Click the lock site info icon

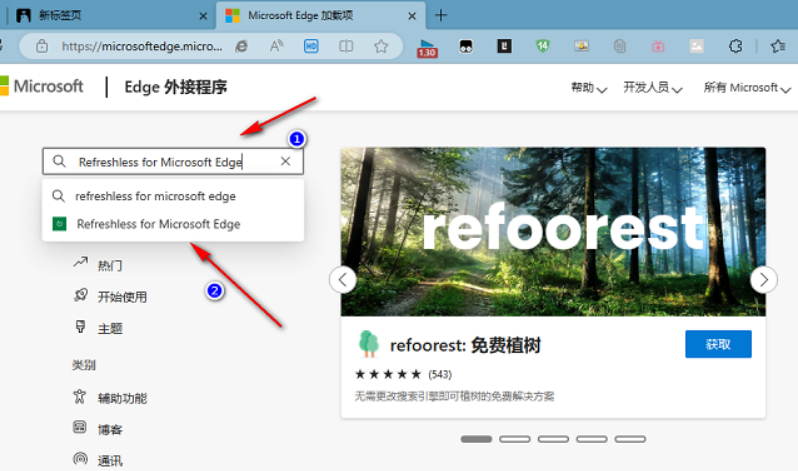pyautogui.click(x=42, y=46)
